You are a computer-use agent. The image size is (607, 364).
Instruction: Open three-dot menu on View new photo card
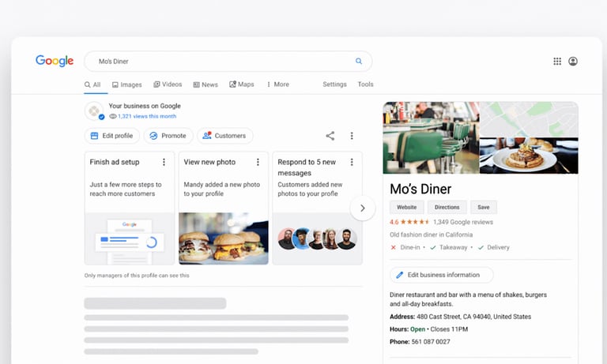click(258, 162)
